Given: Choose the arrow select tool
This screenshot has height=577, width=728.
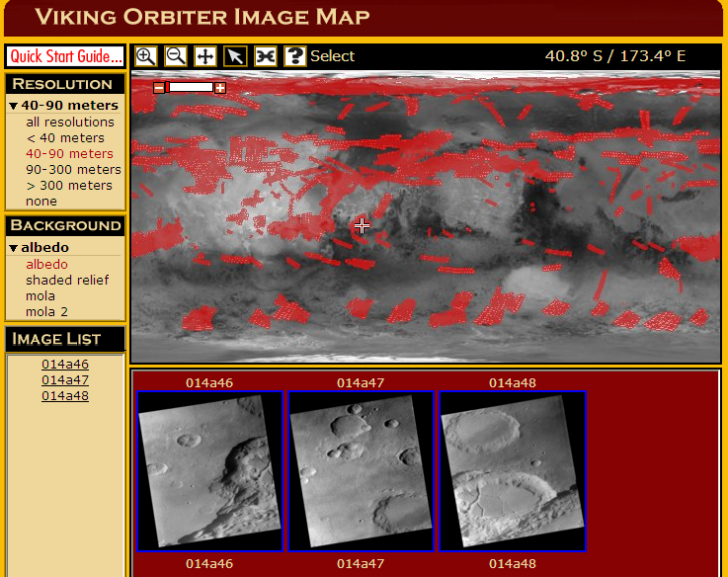Looking at the screenshot, I should tap(234, 56).
